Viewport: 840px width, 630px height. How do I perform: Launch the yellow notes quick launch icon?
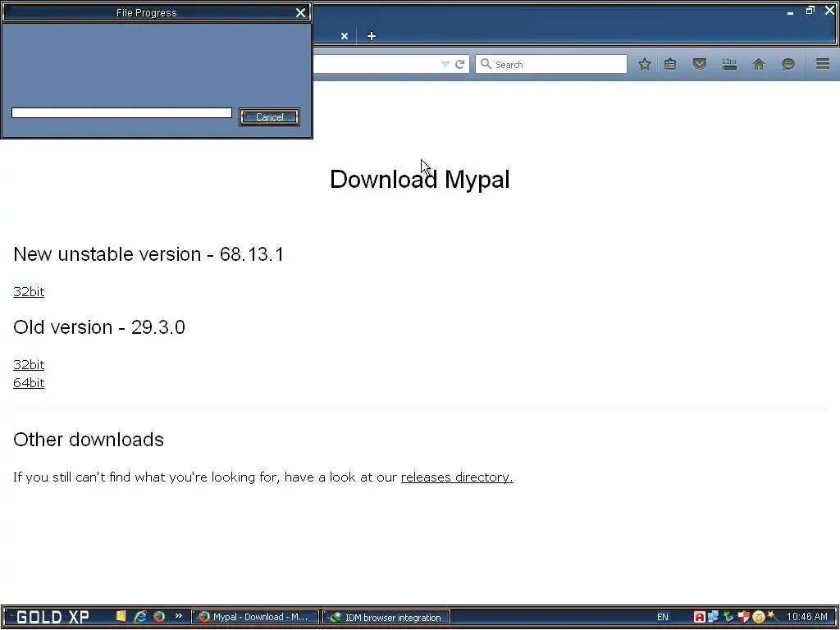121,616
